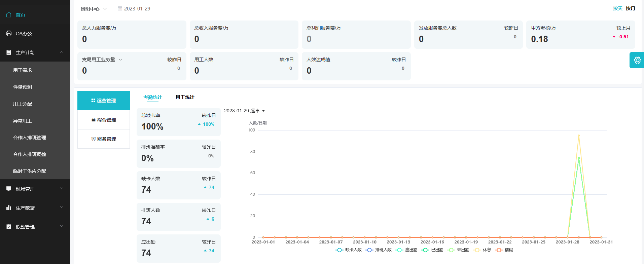This screenshot has width=644, height=264.
Task: Open the 2023-01-29 远卓 chart dropdown
Action: 245,111
